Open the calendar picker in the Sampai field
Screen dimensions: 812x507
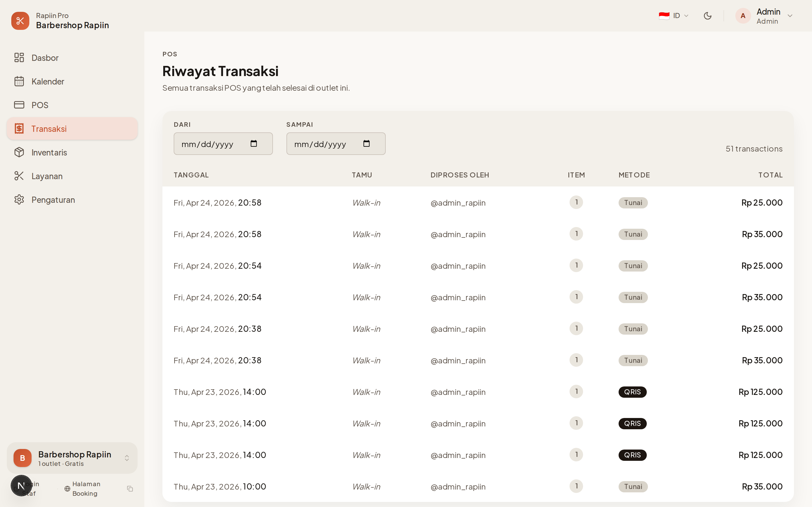(x=367, y=144)
